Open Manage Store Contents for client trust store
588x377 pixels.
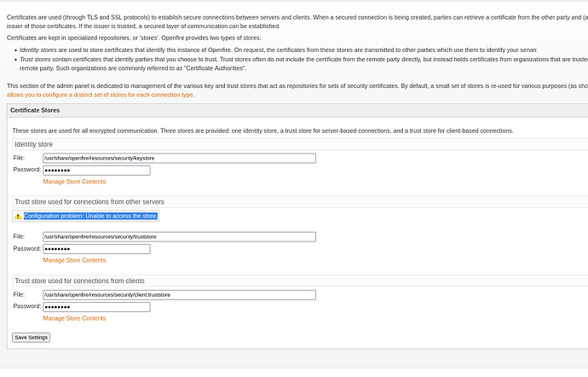[x=74, y=318]
